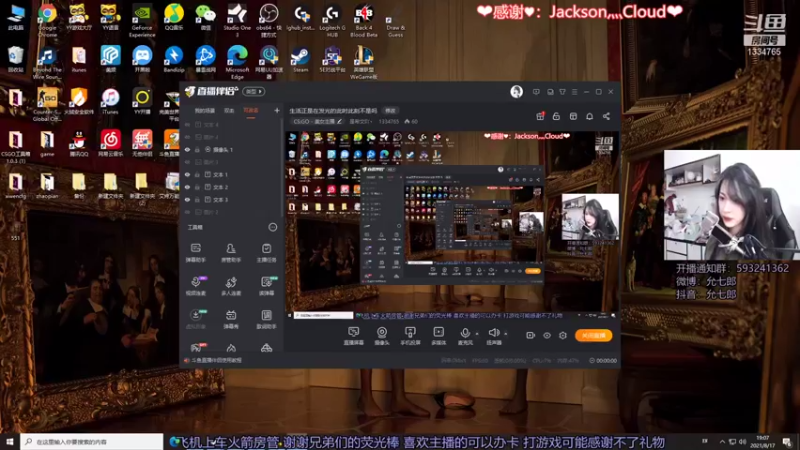Add a new scene with plus button
The height and width of the screenshot is (450, 800).
[277, 110]
